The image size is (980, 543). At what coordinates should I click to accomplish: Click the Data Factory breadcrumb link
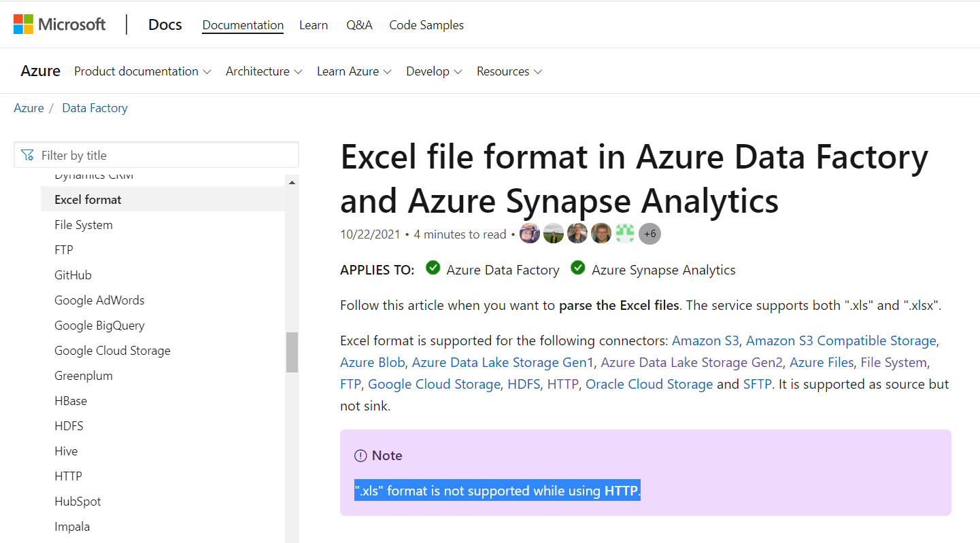coord(95,108)
